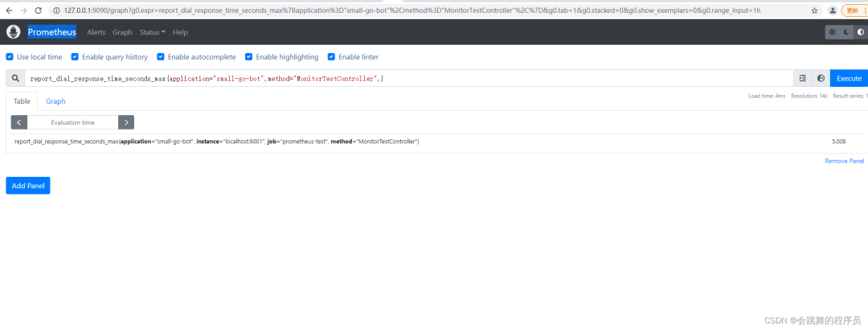Switch to light theme with the sun icon
The image size is (868, 329).
832,32
